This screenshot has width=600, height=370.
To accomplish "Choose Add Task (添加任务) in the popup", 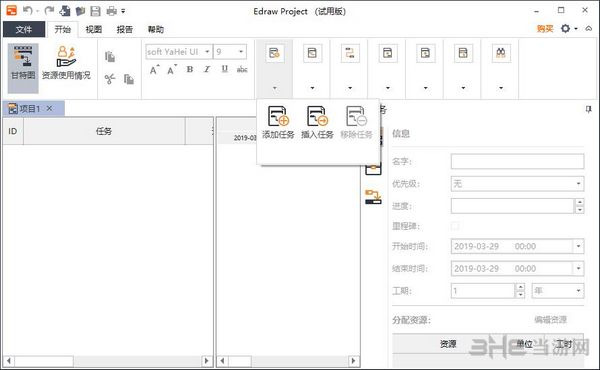I will point(278,122).
